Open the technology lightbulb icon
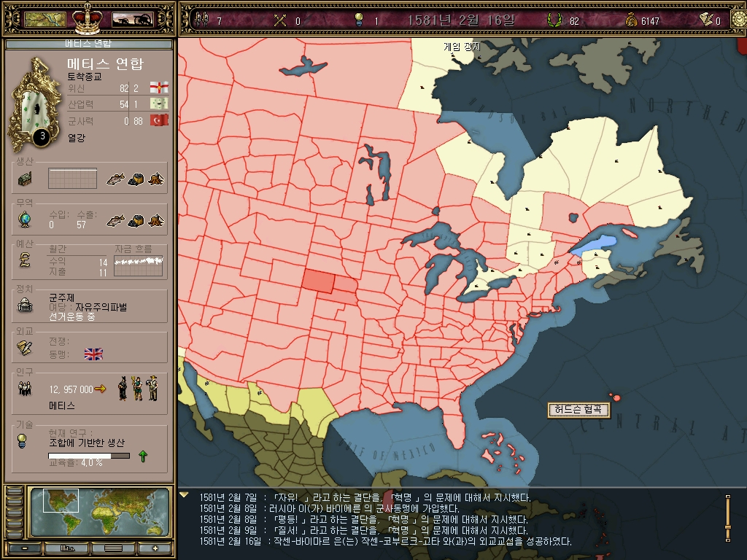Viewport: 747px width, 560px height. (x=22, y=441)
